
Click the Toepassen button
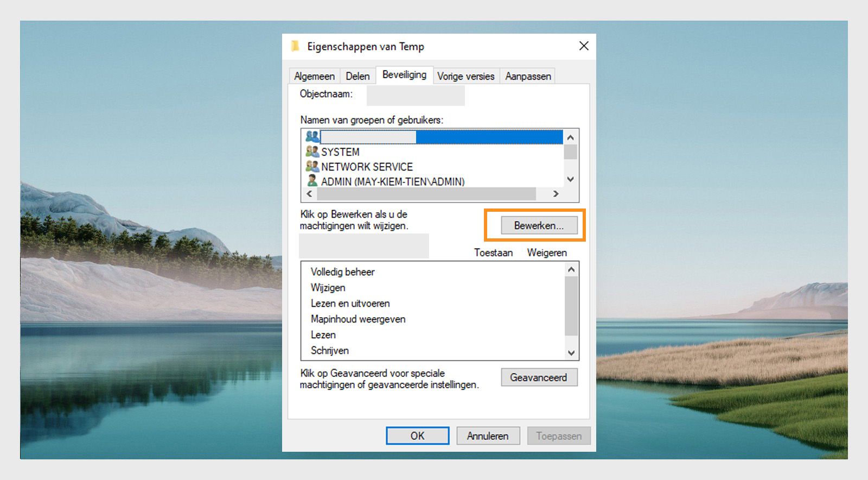point(559,435)
